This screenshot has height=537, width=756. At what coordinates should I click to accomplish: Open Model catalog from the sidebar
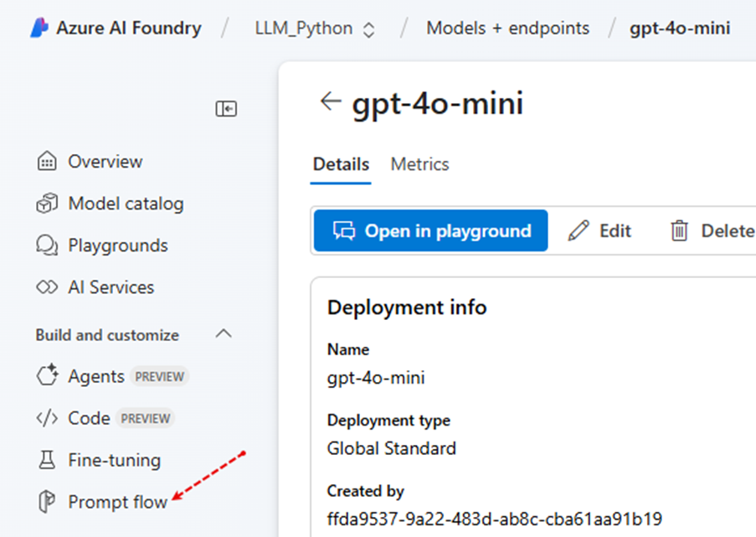point(126,204)
